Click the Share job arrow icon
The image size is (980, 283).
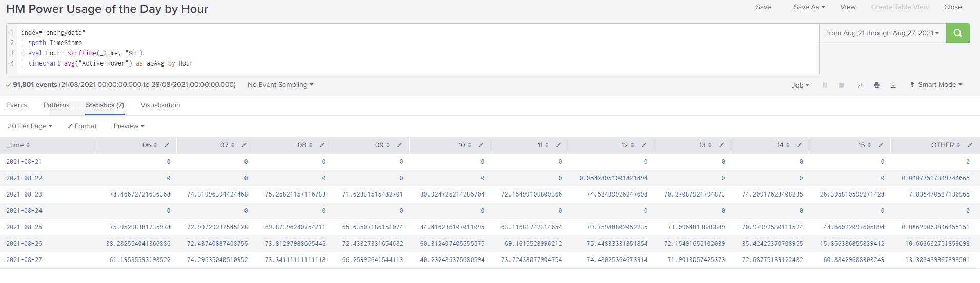860,85
